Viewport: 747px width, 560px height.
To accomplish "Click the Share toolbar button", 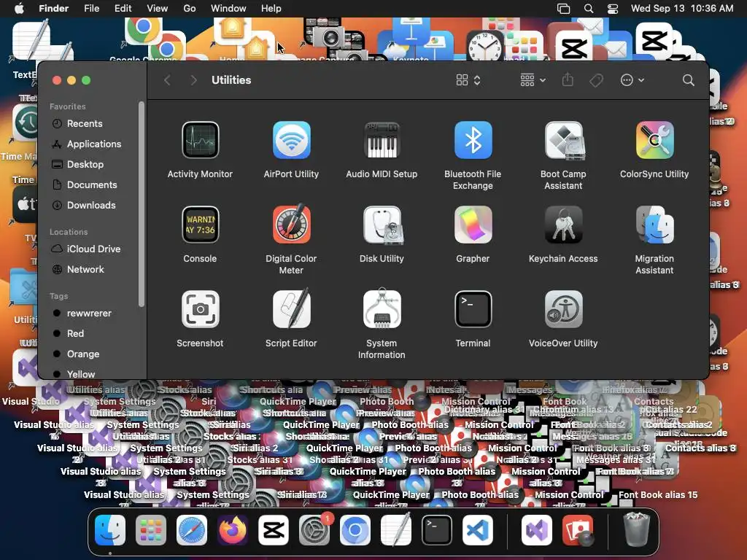I will pyautogui.click(x=568, y=79).
